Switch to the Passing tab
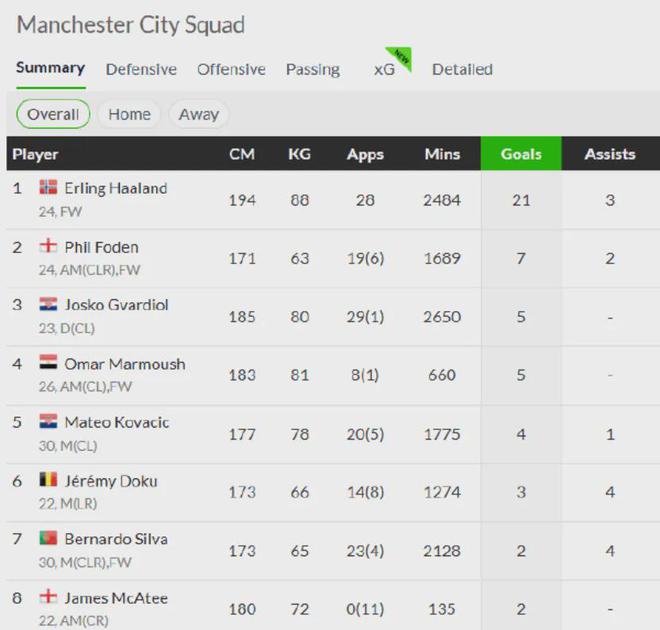 tap(313, 69)
